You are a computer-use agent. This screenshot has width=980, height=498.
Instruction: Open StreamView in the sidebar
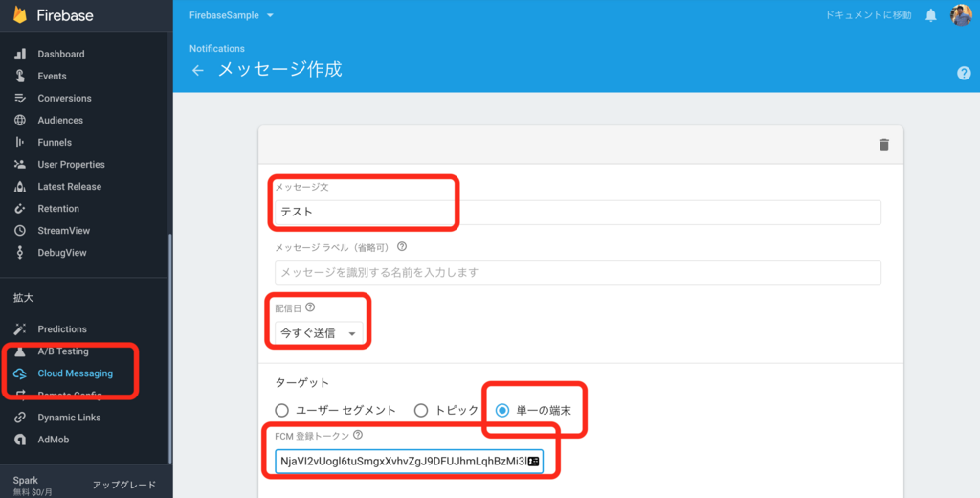tap(64, 230)
